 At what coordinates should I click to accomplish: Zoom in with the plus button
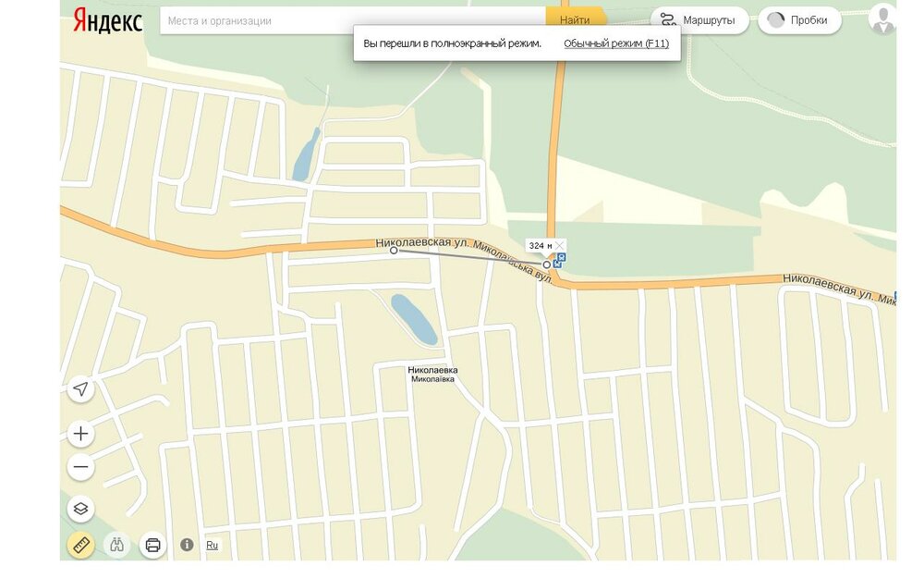click(81, 434)
